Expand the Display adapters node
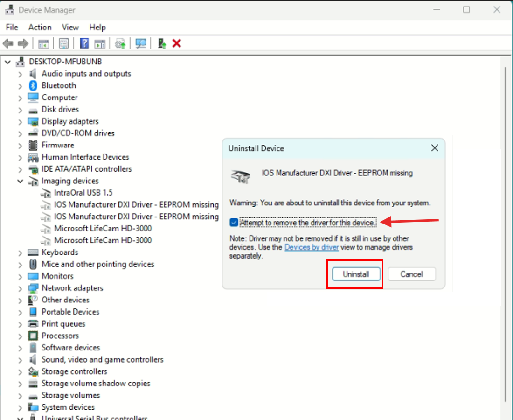513x420 pixels. (x=20, y=121)
